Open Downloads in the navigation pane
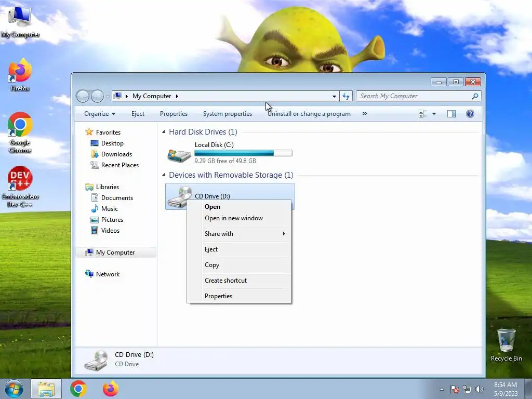The height and width of the screenshot is (399, 532). pos(116,154)
